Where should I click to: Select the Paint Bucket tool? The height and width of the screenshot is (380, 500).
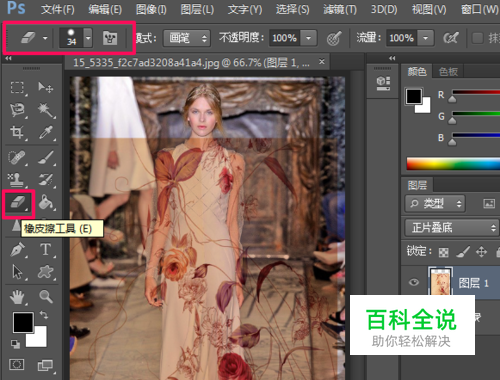pyautogui.click(x=46, y=202)
